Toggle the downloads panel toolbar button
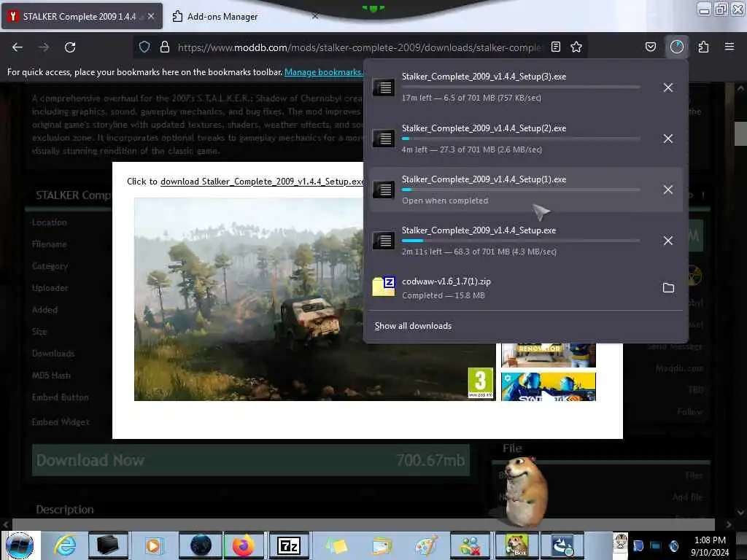The width and height of the screenshot is (747, 560). [677, 47]
